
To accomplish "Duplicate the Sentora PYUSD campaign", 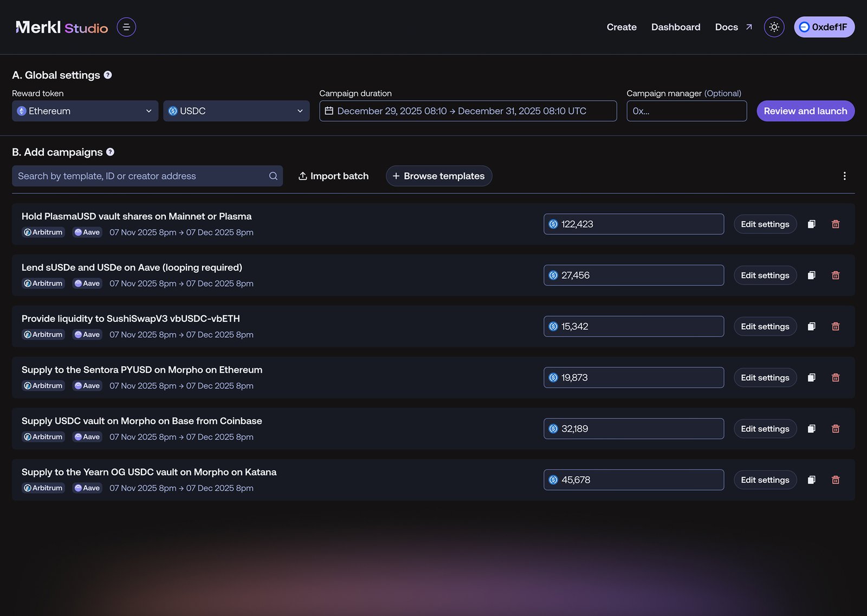I will [811, 378].
